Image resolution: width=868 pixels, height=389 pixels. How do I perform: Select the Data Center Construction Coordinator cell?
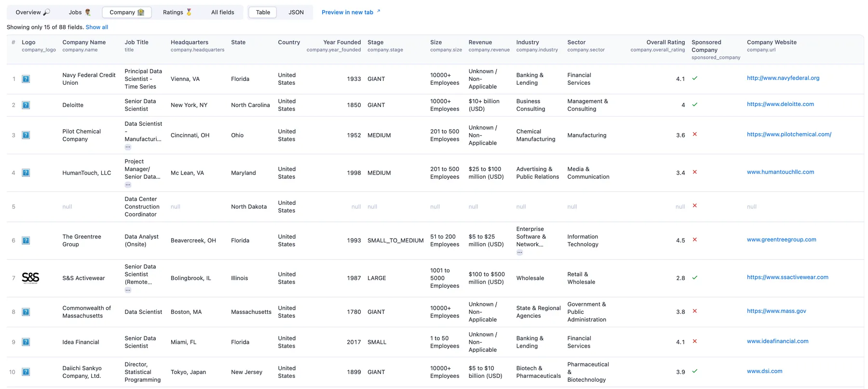[142, 207]
